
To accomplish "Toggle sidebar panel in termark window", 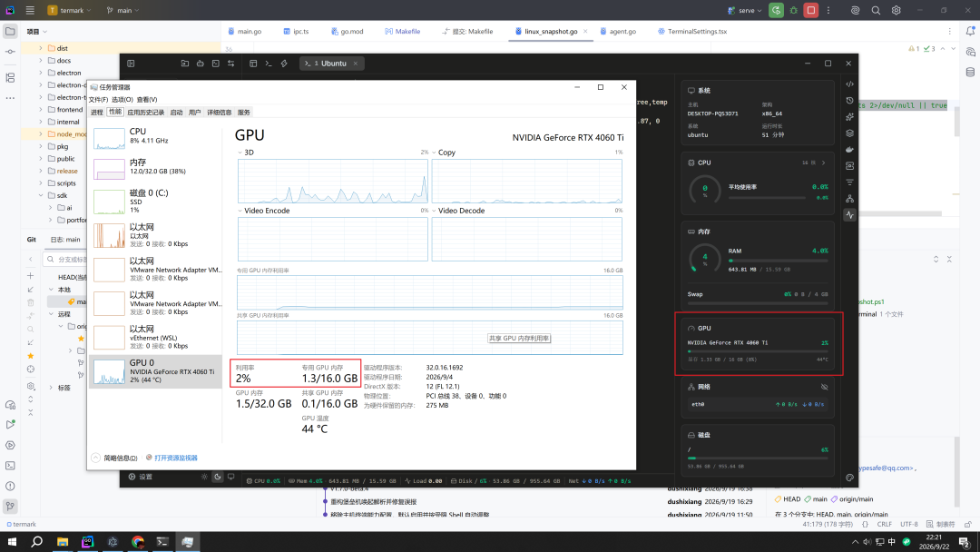I will click(x=131, y=64).
